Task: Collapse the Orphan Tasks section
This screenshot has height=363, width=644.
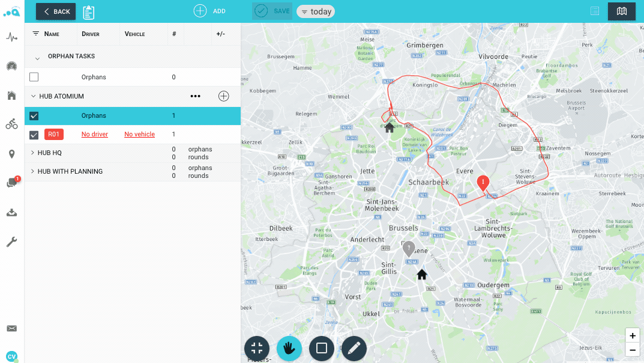Action: pos(37,59)
